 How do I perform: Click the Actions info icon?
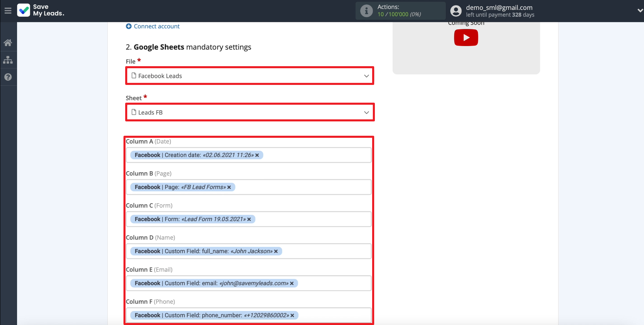pos(366,11)
